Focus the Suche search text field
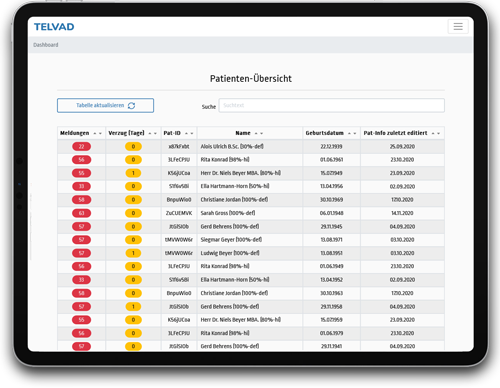The height and width of the screenshot is (388, 500). click(331, 105)
